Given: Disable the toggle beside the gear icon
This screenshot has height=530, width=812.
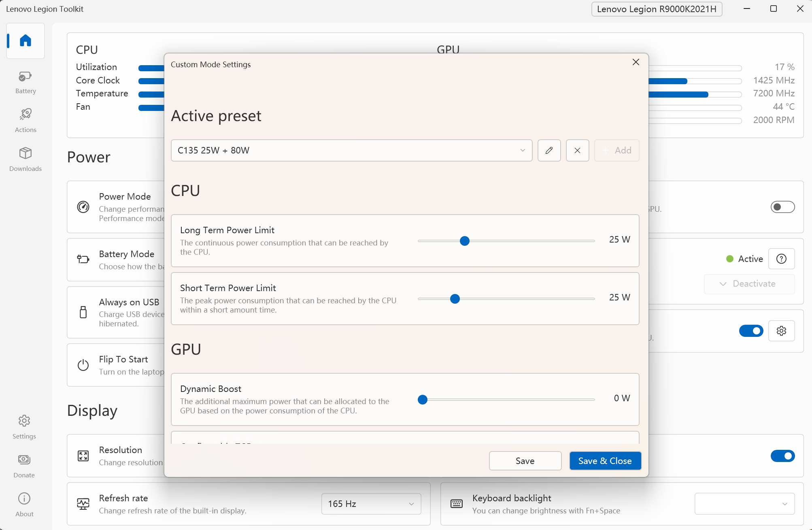Looking at the screenshot, I should 751,331.
